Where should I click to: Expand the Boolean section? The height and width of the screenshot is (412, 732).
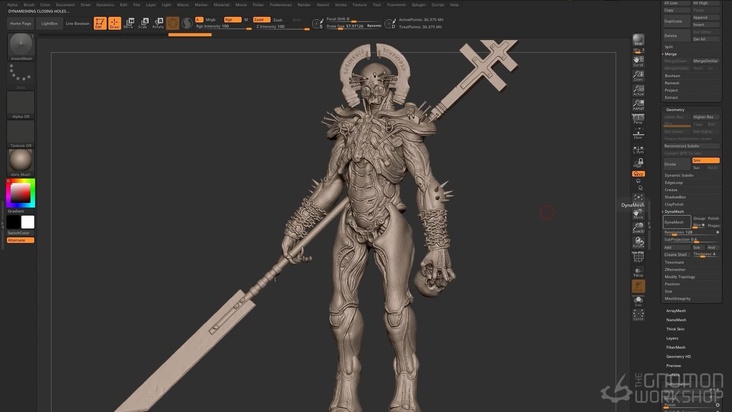[x=672, y=76]
